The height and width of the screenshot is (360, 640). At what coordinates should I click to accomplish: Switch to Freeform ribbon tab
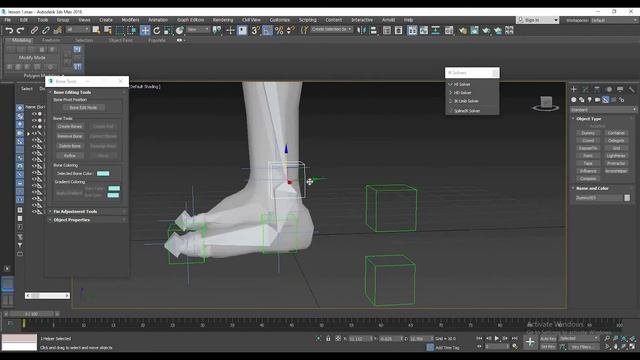coord(51,40)
